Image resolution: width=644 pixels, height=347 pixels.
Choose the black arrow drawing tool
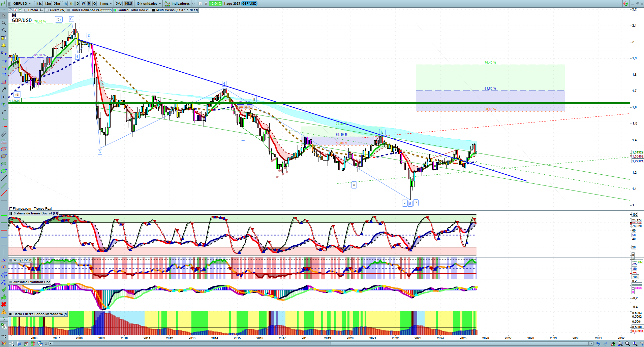click(4, 90)
